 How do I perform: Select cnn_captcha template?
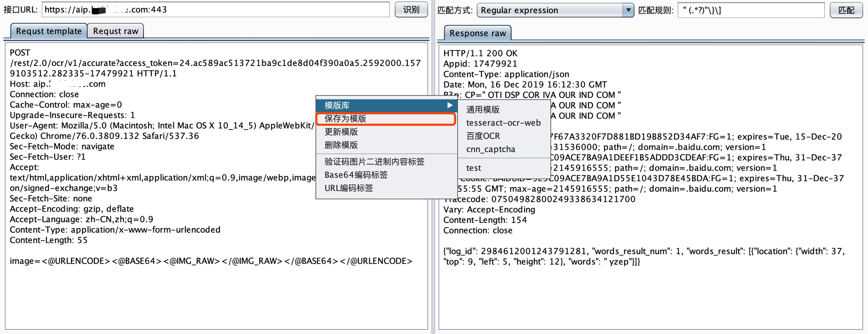(x=491, y=149)
